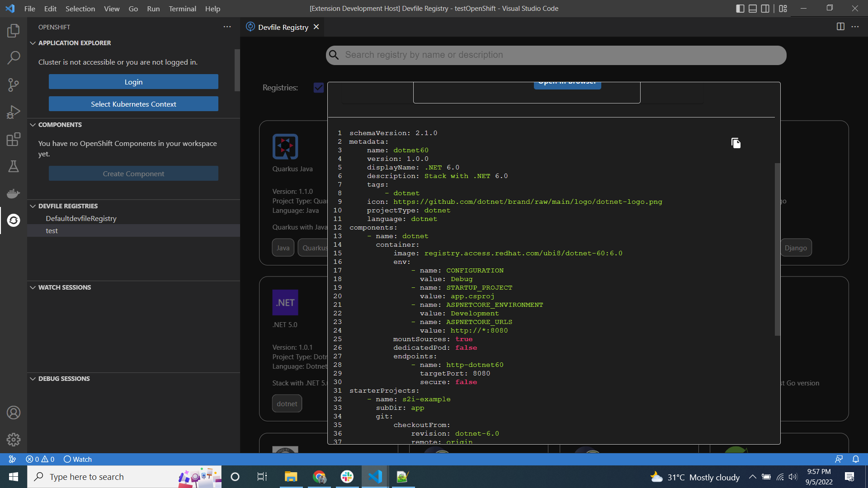Toggle the Registries checkbox
The height and width of the screenshot is (488, 868).
coord(318,88)
